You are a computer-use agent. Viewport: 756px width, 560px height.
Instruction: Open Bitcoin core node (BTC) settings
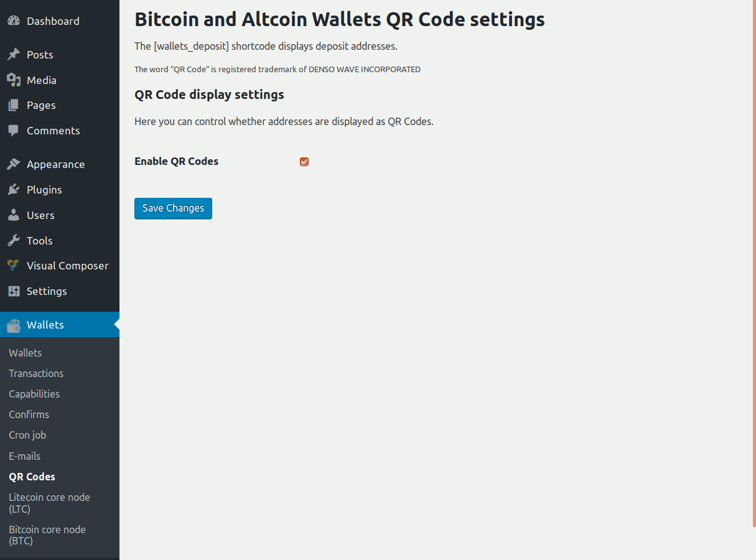[x=47, y=535]
